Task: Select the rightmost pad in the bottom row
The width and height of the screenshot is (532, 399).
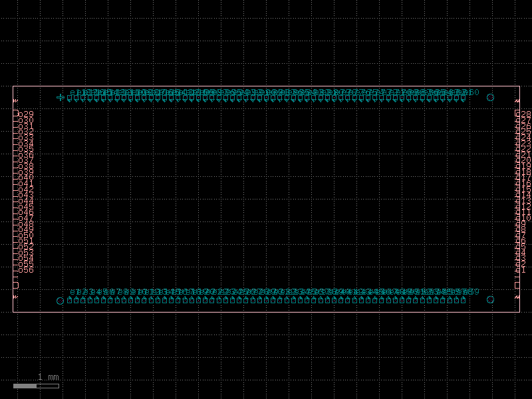Action: tap(464, 300)
